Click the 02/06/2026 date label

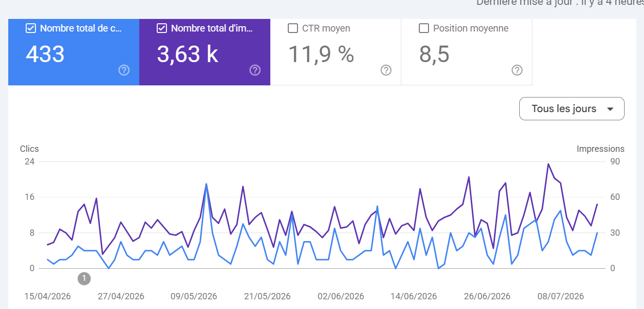(341, 296)
